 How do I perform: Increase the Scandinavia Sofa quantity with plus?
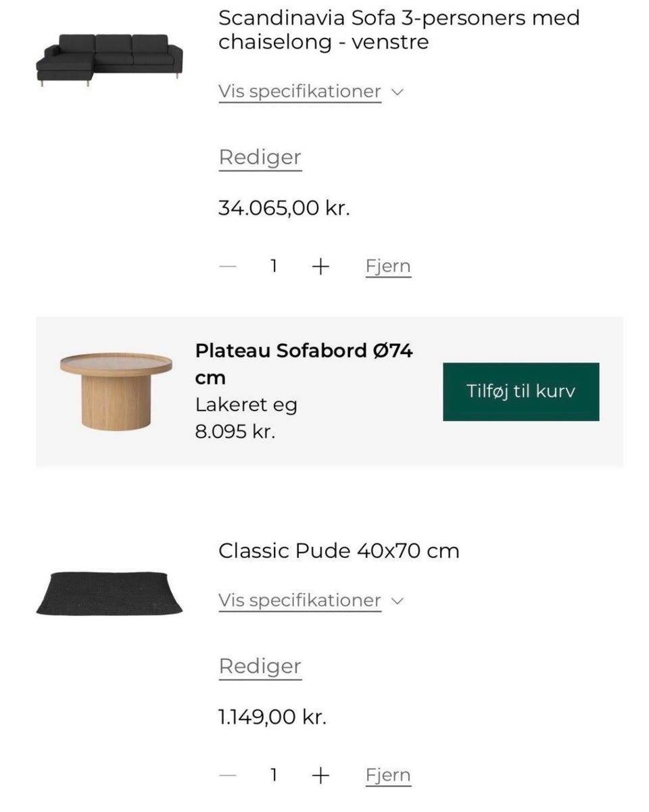tap(320, 267)
